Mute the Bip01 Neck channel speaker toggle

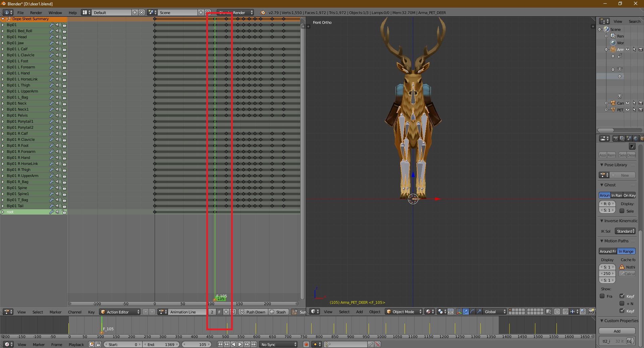(58, 103)
